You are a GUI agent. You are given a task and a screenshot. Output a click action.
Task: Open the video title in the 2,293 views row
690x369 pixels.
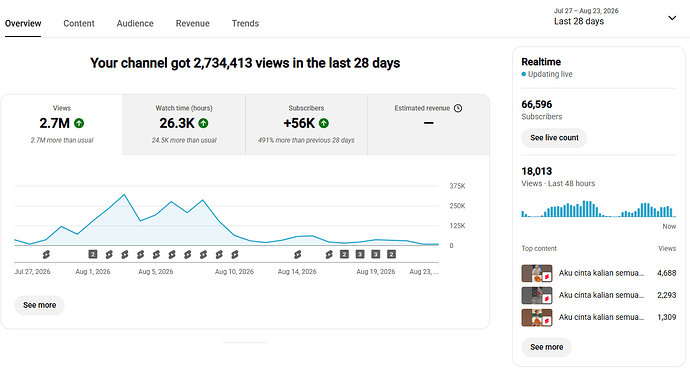tap(601, 295)
